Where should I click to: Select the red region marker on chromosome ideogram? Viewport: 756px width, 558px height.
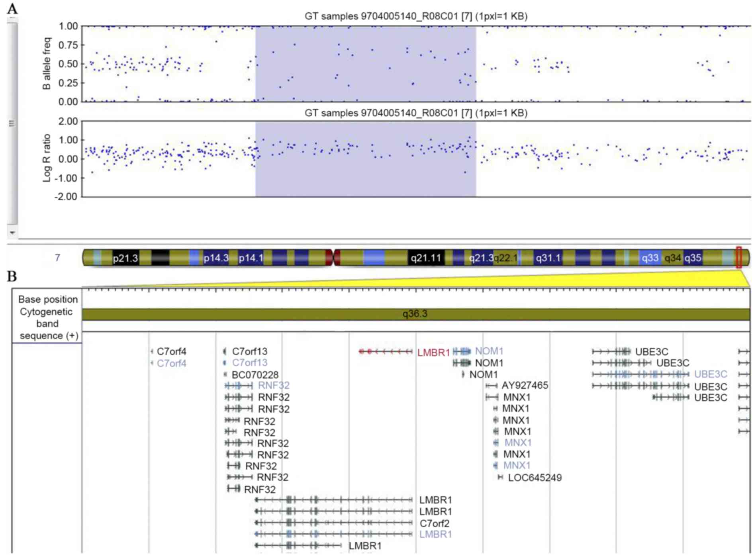click(739, 257)
